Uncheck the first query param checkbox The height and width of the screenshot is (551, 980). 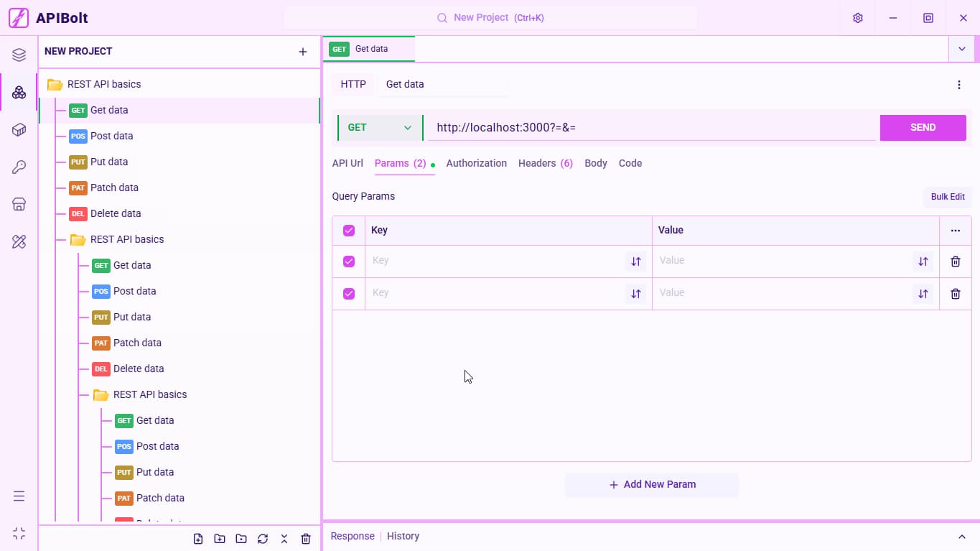[x=349, y=261]
